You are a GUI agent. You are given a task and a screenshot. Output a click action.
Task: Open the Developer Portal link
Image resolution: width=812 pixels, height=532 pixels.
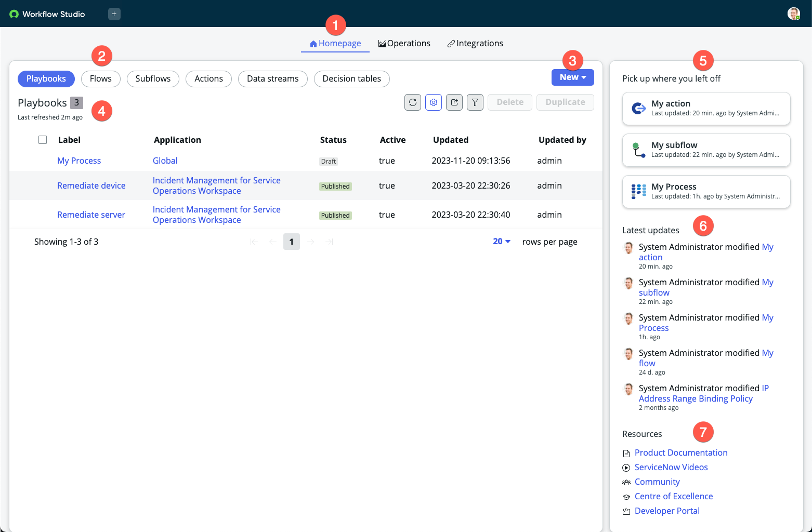pyautogui.click(x=667, y=511)
